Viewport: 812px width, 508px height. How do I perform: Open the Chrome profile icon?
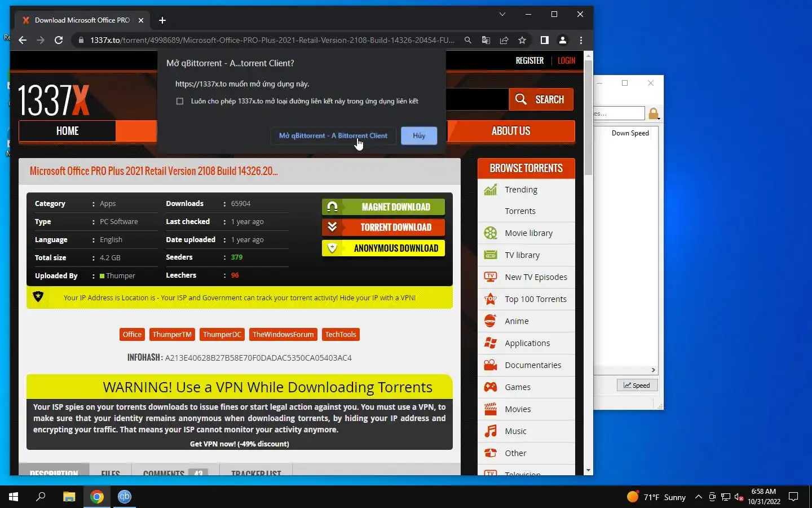point(562,40)
